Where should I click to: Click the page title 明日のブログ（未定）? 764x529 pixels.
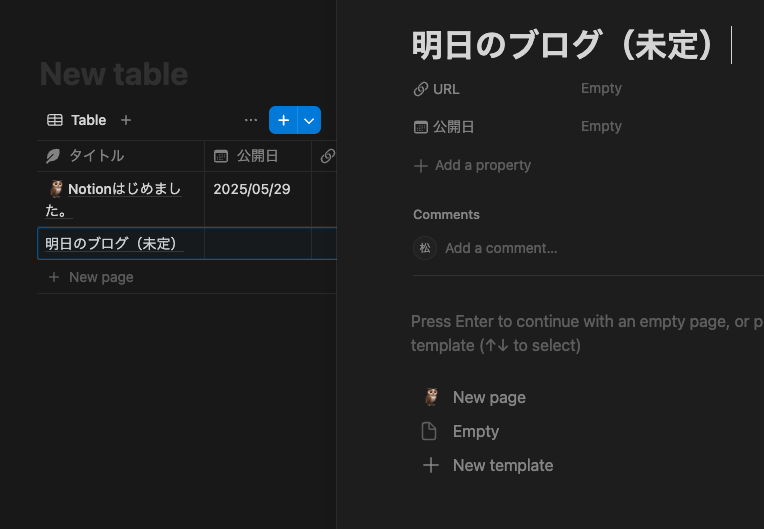[565, 46]
